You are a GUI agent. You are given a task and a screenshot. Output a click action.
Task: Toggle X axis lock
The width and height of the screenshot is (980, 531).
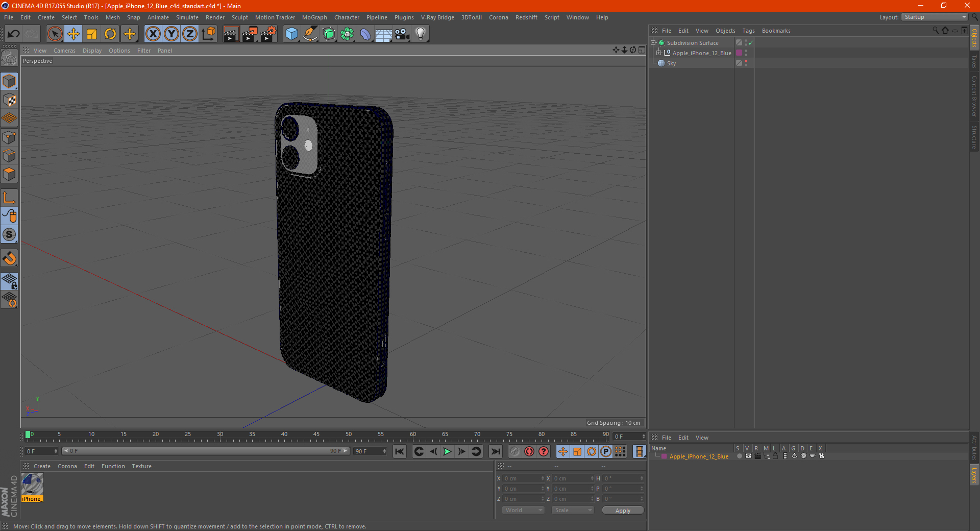coord(153,34)
